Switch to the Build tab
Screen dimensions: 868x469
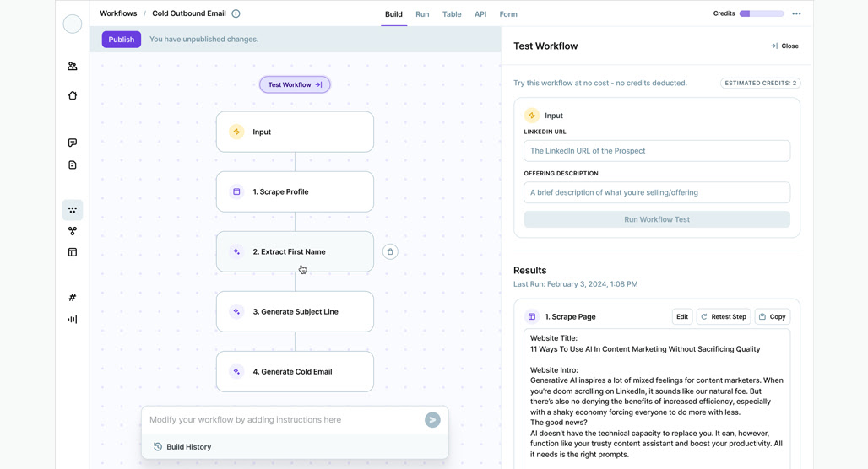coord(393,14)
